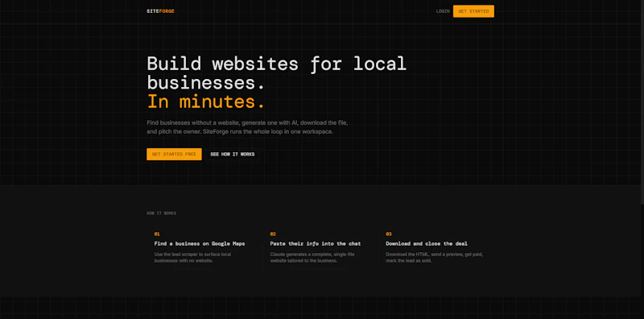Click the 'Use the lead scraper' description

pyautogui.click(x=192, y=257)
